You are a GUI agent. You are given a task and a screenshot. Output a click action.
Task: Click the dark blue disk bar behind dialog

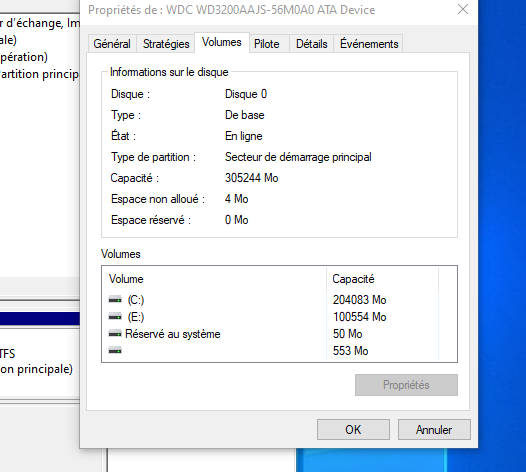click(40, 319)
